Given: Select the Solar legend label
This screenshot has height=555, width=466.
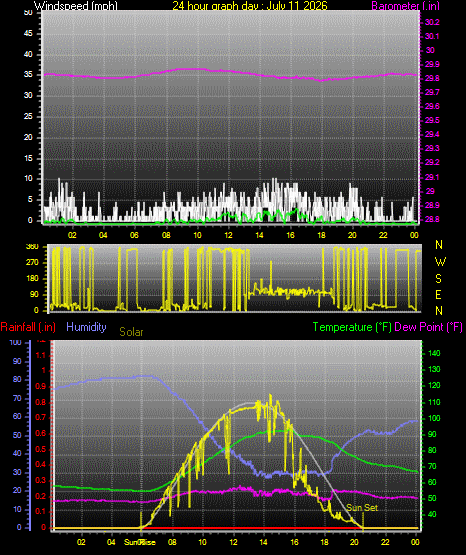Looking at the screenshot, I should point(131,332).
